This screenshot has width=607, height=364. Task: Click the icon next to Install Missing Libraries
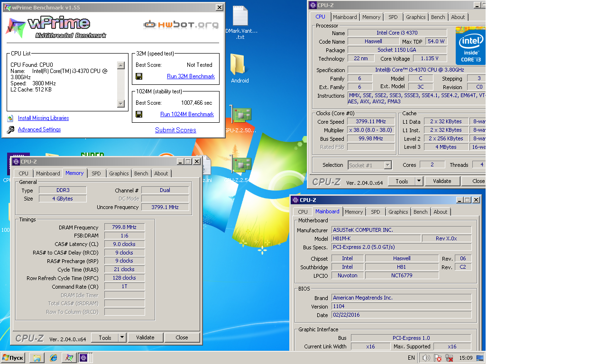click(x=10, y=118)
